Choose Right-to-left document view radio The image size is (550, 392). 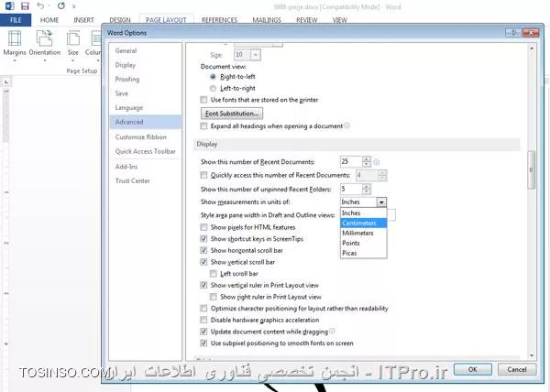[213, 77]
